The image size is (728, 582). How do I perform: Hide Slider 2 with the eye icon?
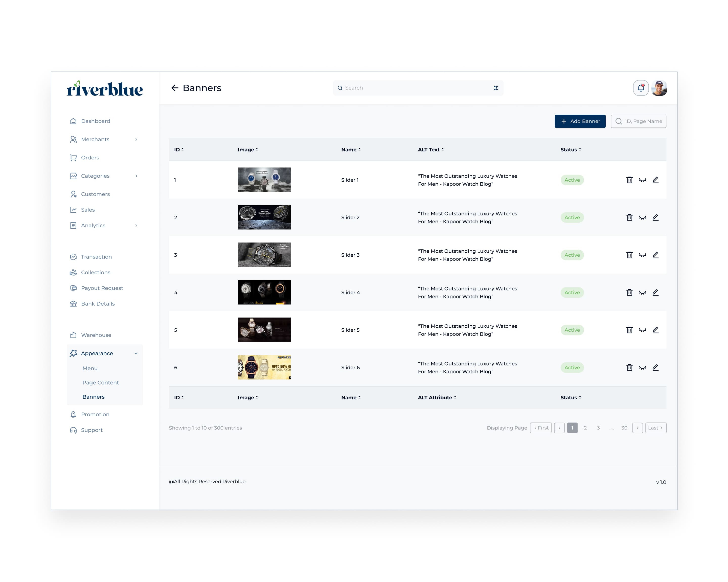pyautogui.click(x=642, y=217)
